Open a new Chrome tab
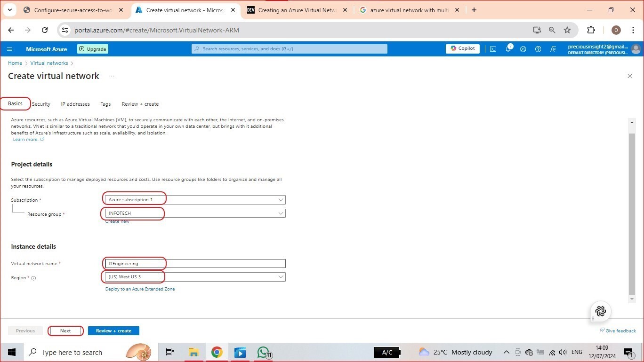 point(474,10)
